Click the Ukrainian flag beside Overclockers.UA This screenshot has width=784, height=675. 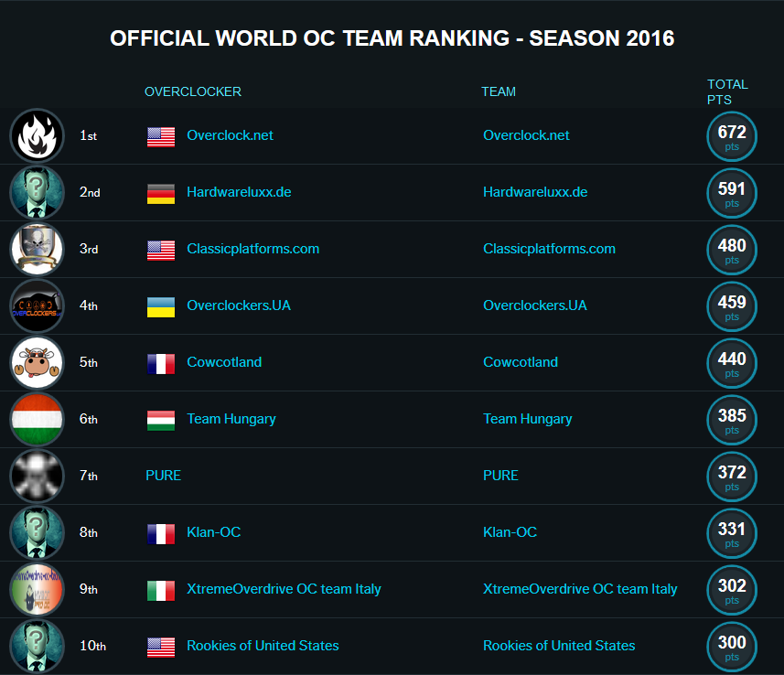161,307
